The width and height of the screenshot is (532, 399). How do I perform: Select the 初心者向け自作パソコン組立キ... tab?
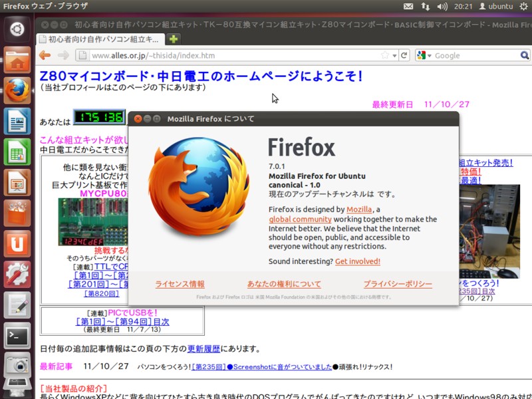[x=100, y=39]
